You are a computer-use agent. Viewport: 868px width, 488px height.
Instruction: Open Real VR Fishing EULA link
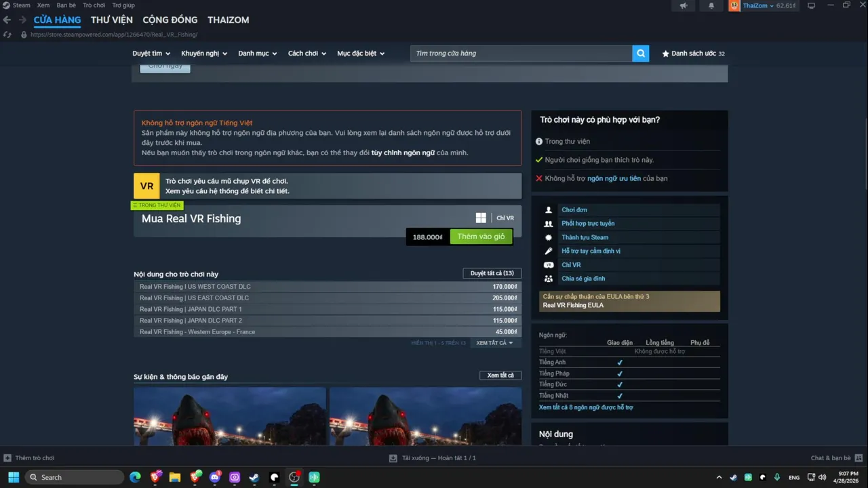point(573,306)
